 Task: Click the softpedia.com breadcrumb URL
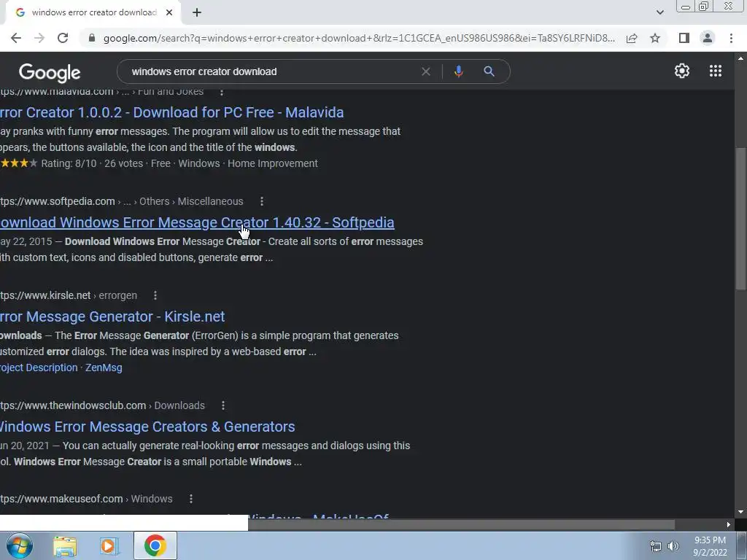(x=57, y=201)
